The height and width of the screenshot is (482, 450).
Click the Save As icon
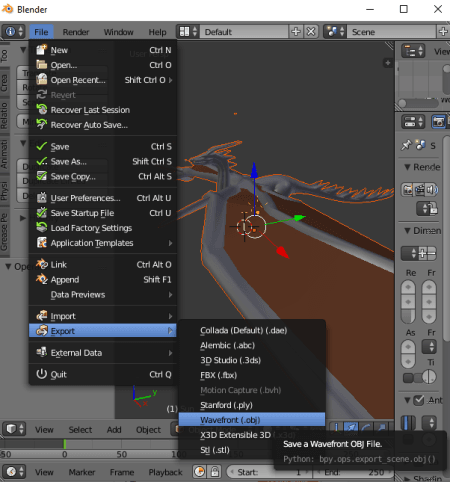tap(42, 161)
